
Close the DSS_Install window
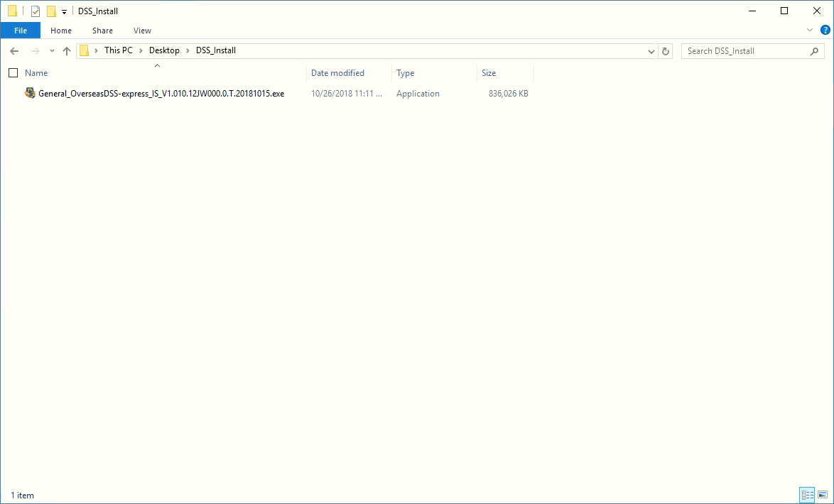click(817, 11)
